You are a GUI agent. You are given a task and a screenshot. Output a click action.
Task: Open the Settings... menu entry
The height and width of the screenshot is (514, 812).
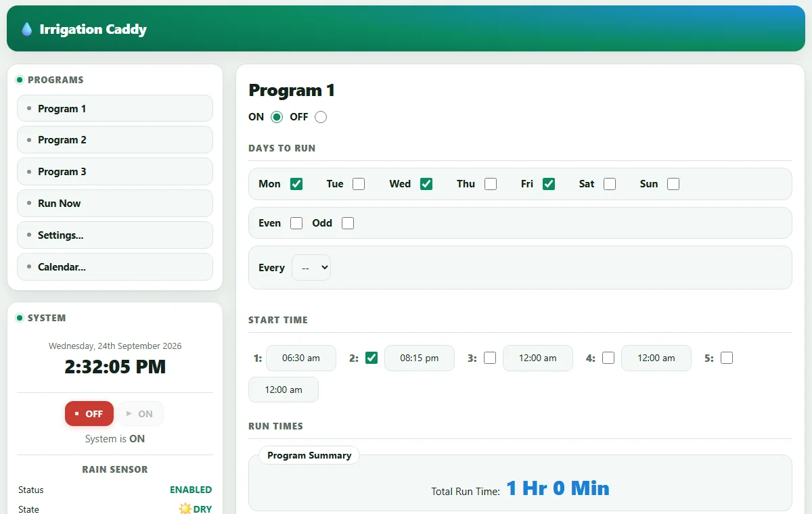[115, 235]
